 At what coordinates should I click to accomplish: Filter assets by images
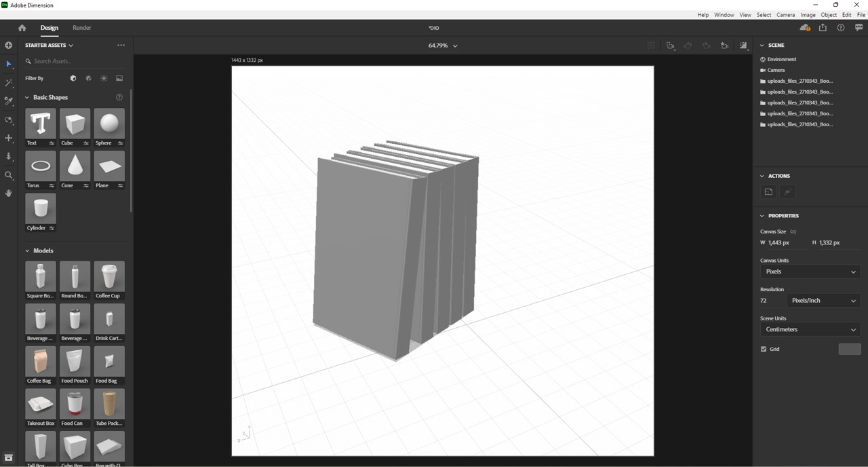tap(119, 78)
